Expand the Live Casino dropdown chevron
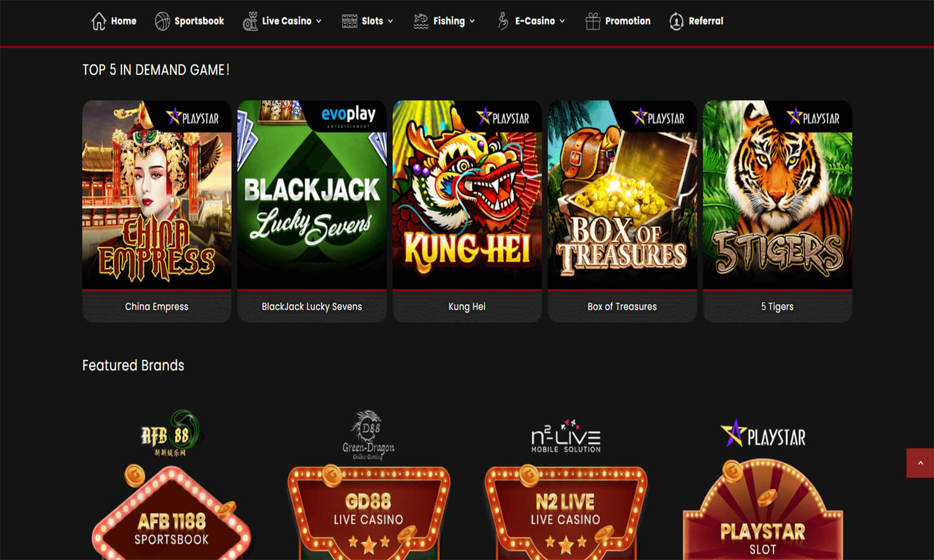The image size is (934, 560). (319, 21)
